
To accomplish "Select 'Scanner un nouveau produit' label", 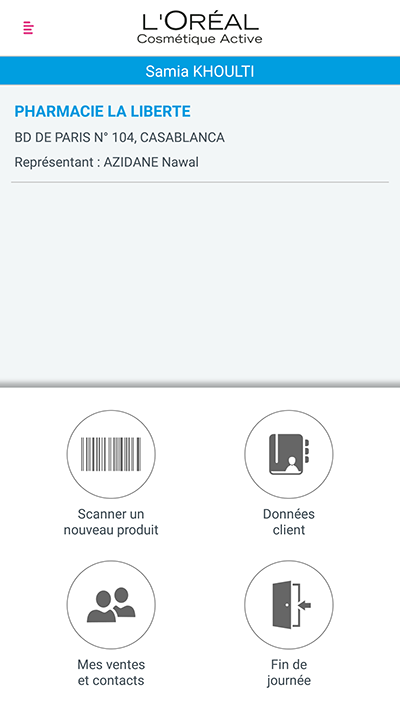I will 111,522.
